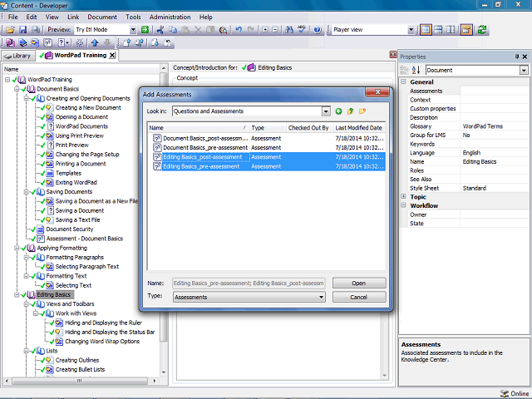Click the blue Help question mark icon
532x399 pixels.
point(318,30)
